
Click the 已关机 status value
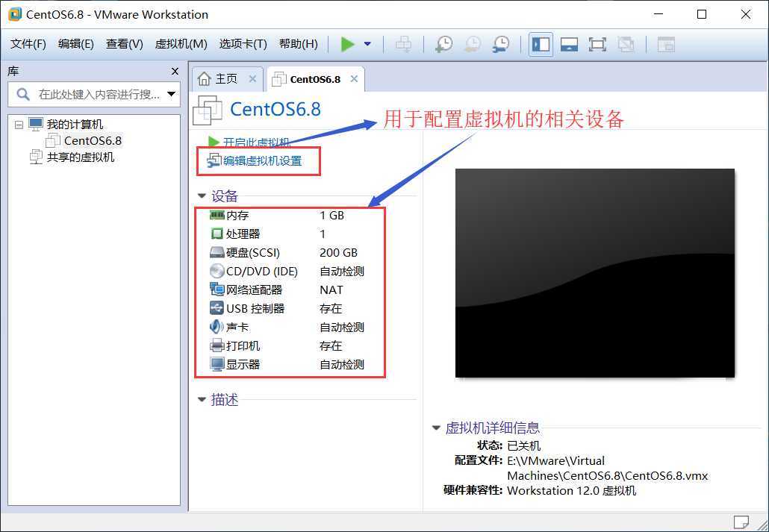(524, 445)
